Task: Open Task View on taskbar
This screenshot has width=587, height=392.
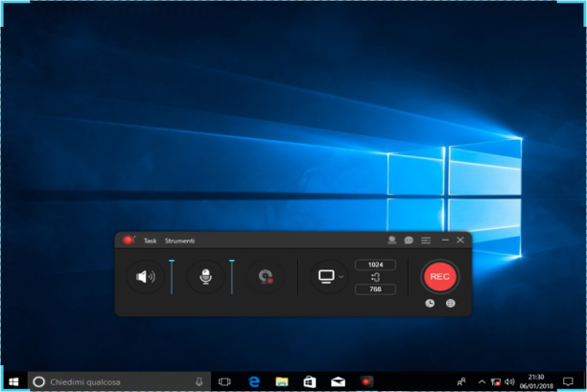Action: point(224,381)
